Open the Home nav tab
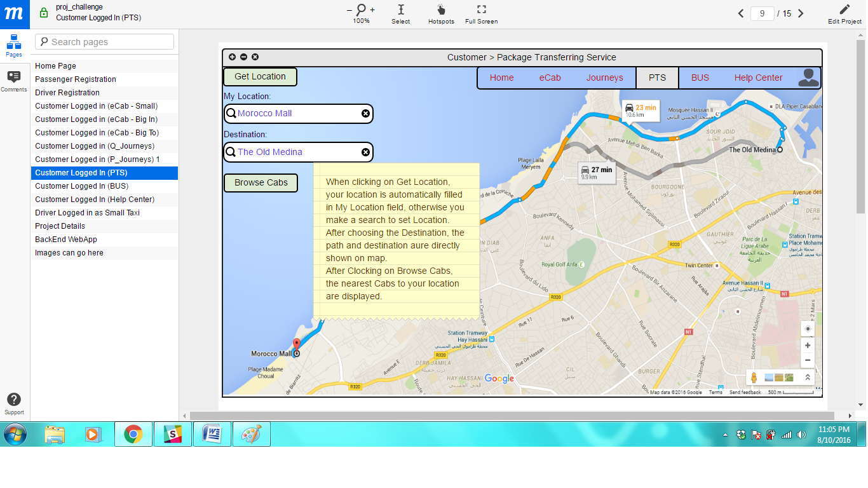This screenshot has height=488, width=868. click(x=502, y=78)
